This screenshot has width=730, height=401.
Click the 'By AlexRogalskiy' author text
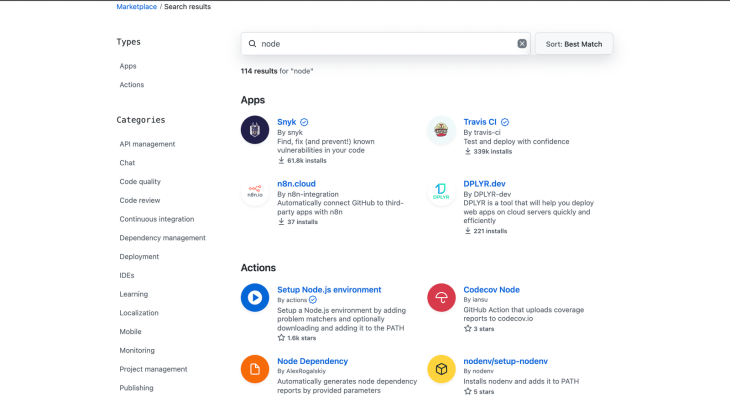tap(301, 371)
